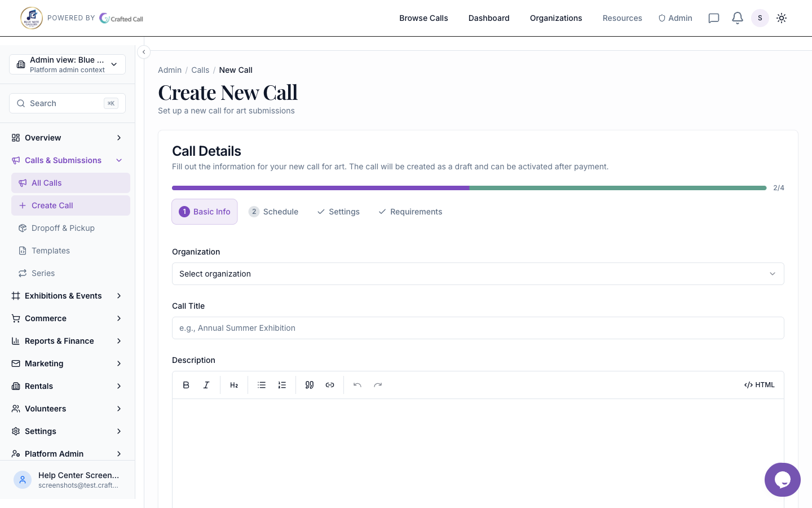Screen dimensions: 812x508
Task: Insert a numbered list in description
Action: (x=282, y=385)
